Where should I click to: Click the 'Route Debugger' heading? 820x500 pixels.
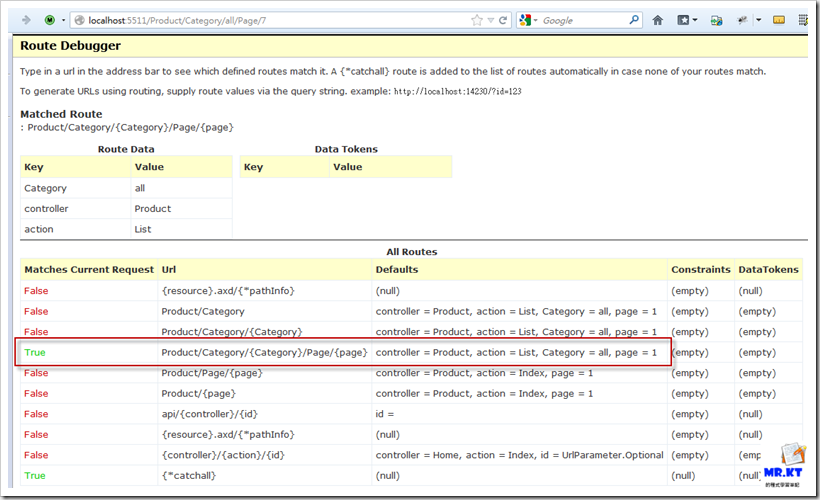[x=71, y=46]
